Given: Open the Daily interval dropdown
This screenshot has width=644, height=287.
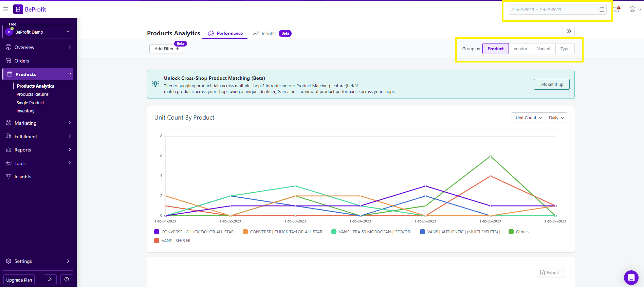Looking at the screenshot, I should (556, 118).
